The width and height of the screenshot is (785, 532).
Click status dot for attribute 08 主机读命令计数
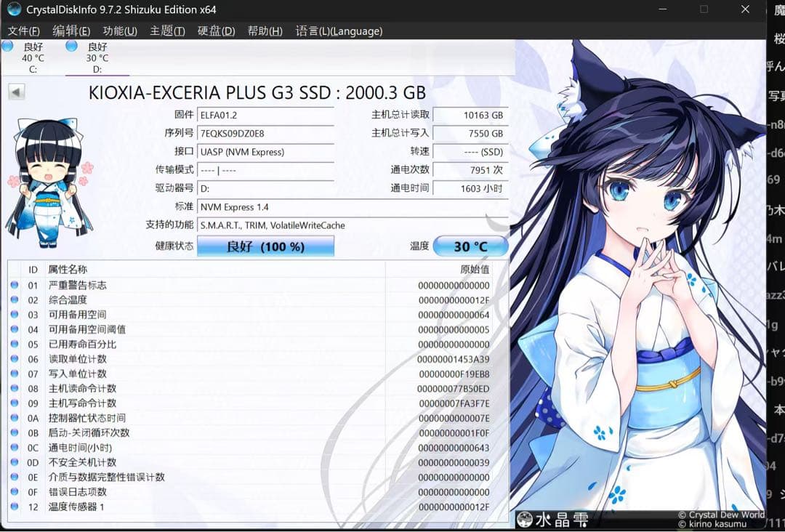click(x=15, y=388)
